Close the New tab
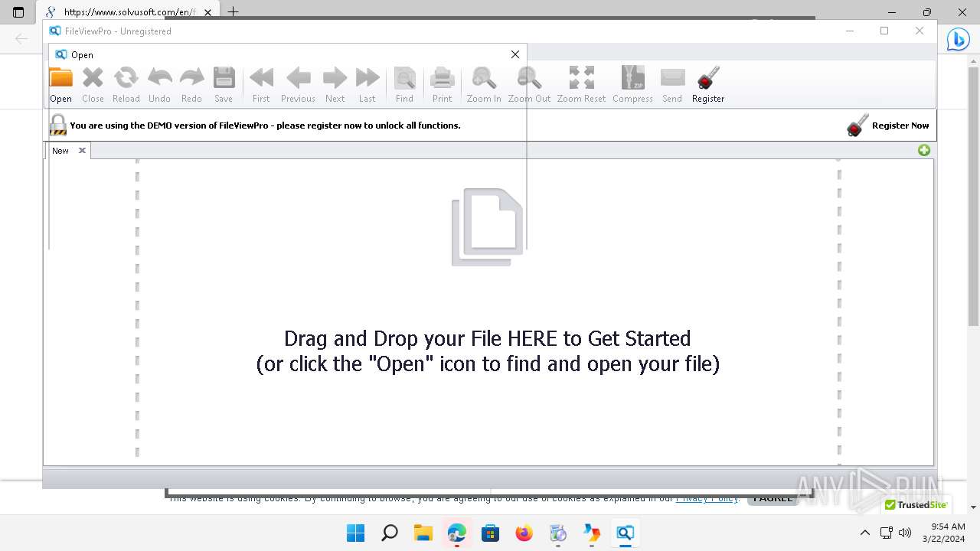The width and height of the screenshot is (980, 551). click(x=82, y=151)
